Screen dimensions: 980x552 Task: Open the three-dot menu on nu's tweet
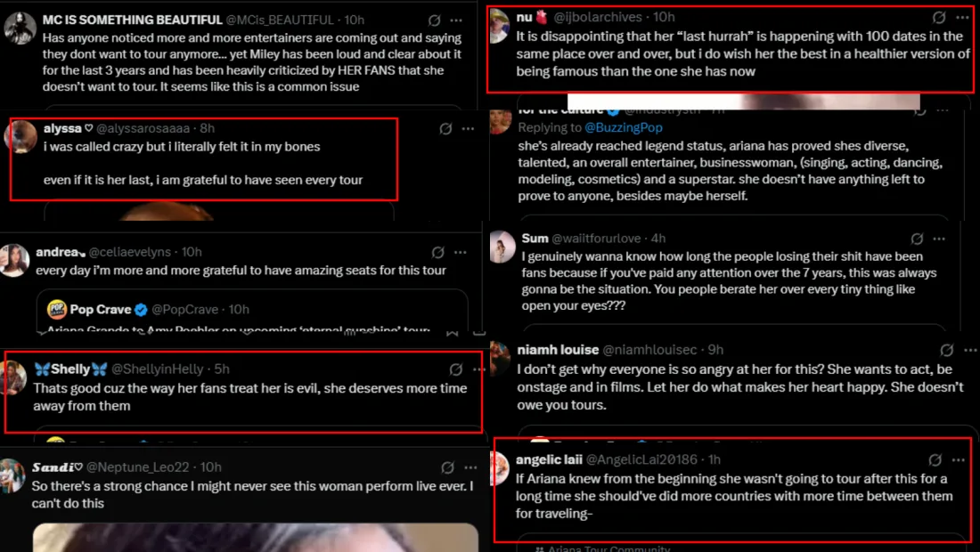pos(962,17)
